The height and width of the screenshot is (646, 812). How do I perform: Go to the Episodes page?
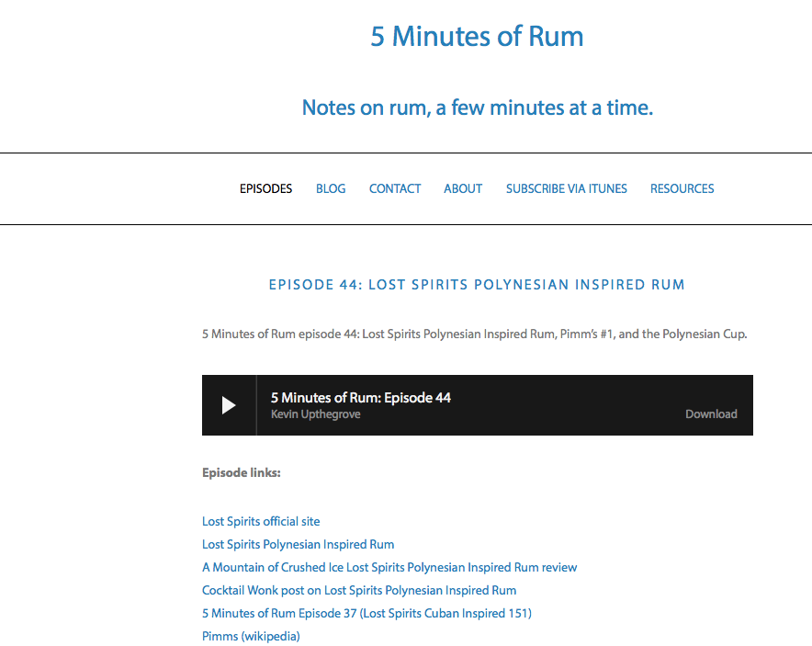[265, 188]
